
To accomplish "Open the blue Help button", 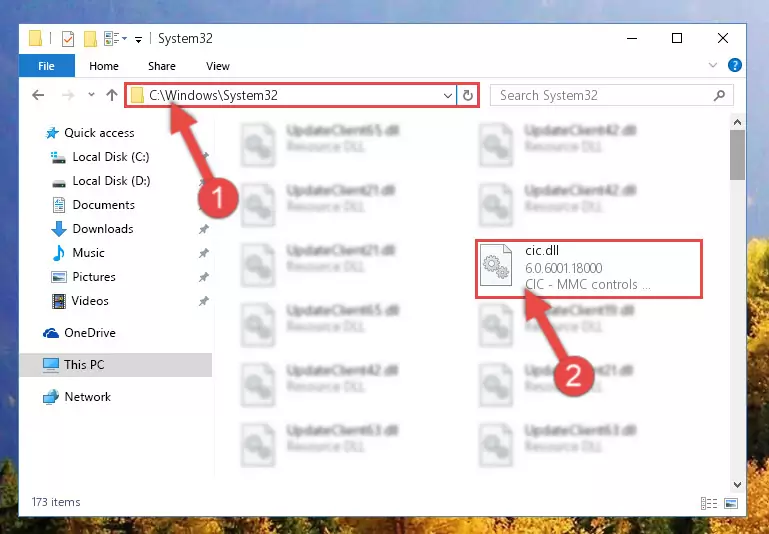I will point(735,65).
